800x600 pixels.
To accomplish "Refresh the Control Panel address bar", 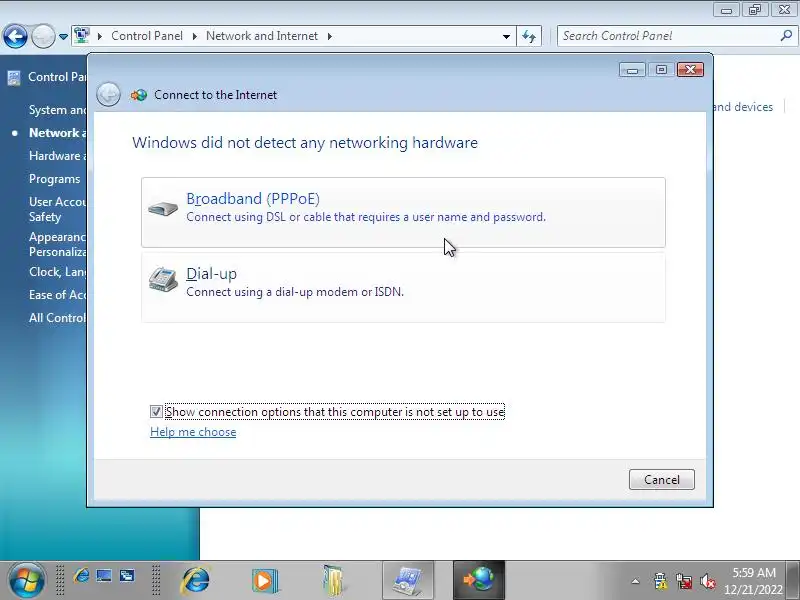I will 529,36.
